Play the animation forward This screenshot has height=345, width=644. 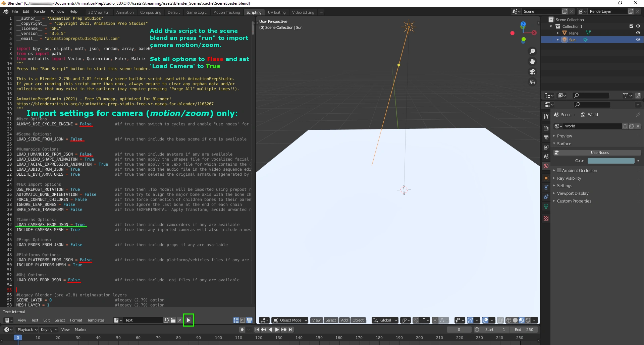(277, 330)
